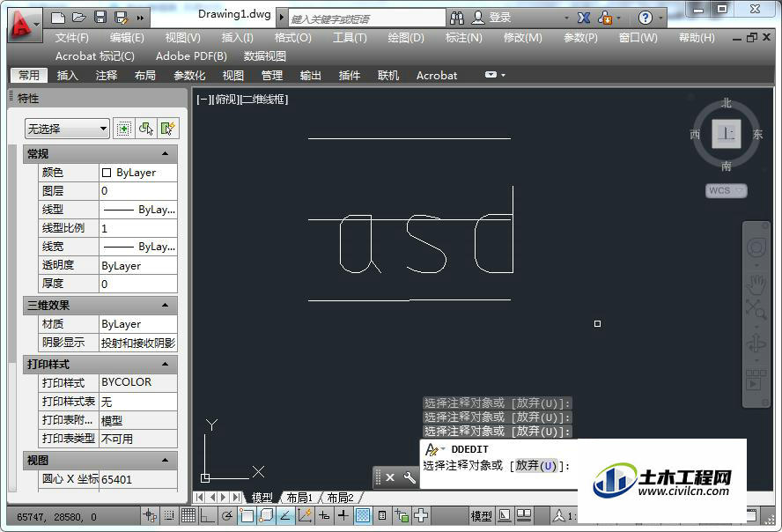The width and height of the screenshot is (782, 532).
Task: Switch to the 注释 ribbon tab
Action: click(107, 75)
